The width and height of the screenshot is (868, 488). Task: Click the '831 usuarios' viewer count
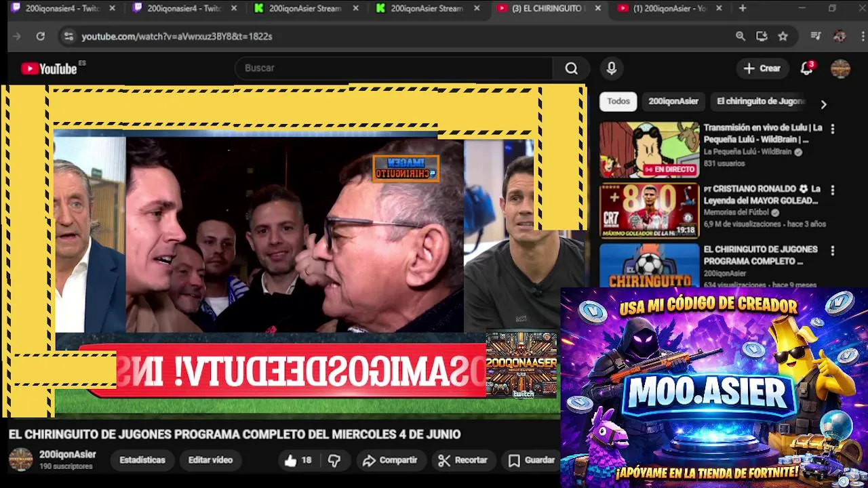click(x=724, y=163)
